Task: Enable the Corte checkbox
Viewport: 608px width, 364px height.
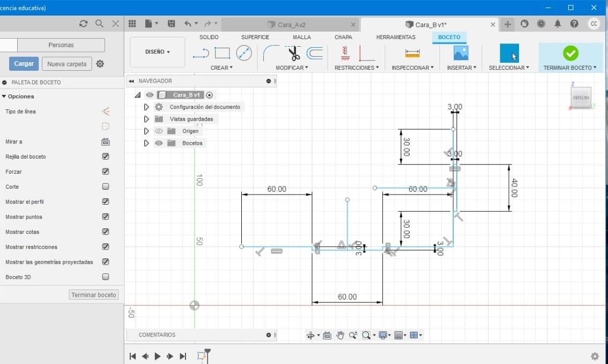Action: (x=106, y=187)
